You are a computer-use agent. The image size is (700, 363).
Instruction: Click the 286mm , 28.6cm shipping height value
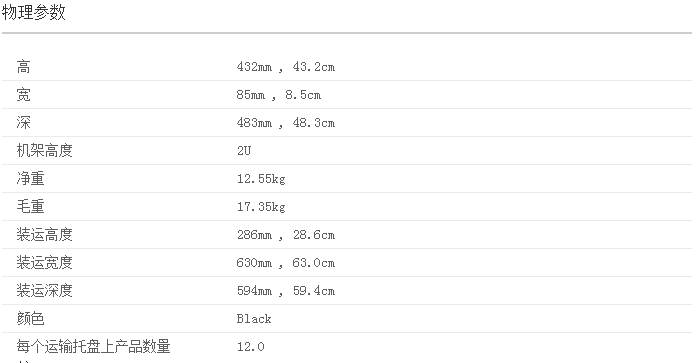point(286,235)
